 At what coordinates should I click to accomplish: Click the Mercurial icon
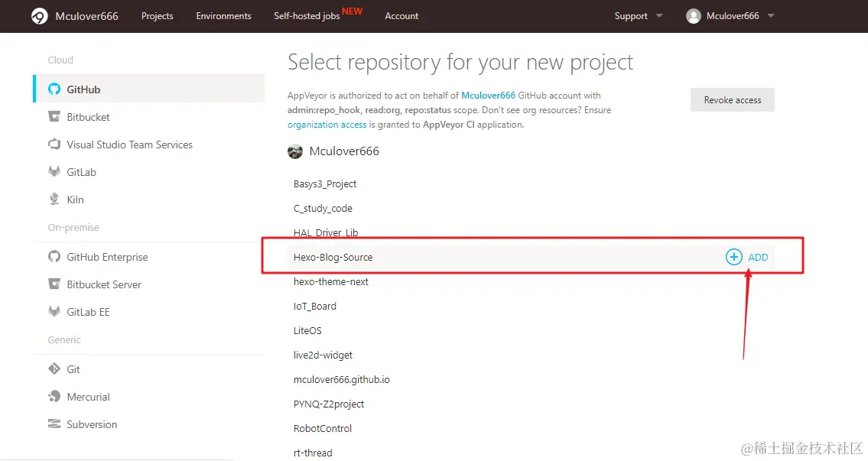[x=54, y=396]
